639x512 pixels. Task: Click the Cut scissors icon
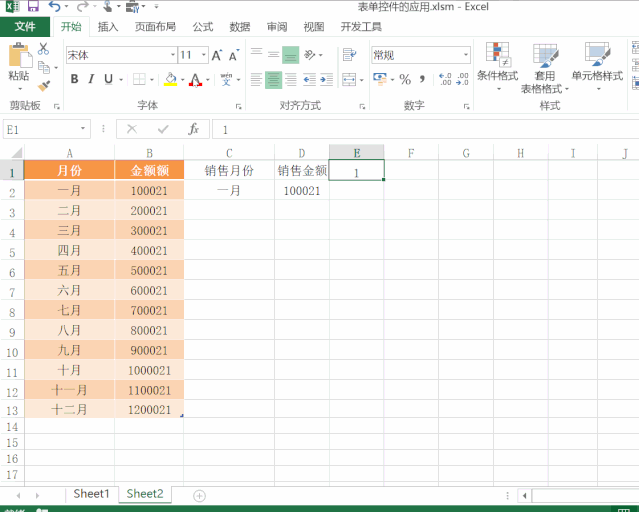click(43, 48)
